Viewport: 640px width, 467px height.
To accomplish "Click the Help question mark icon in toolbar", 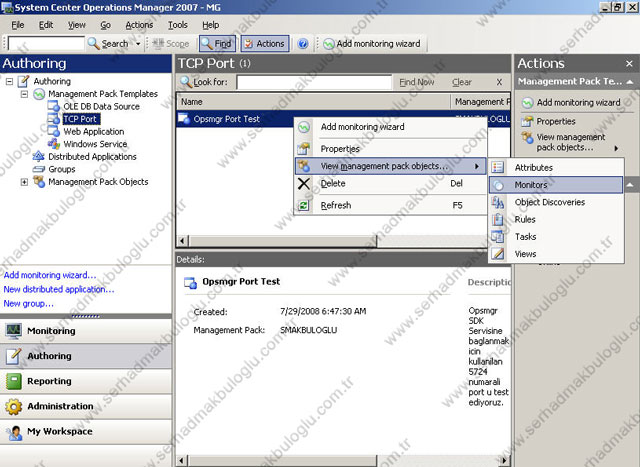I will (x=302, y=44).
